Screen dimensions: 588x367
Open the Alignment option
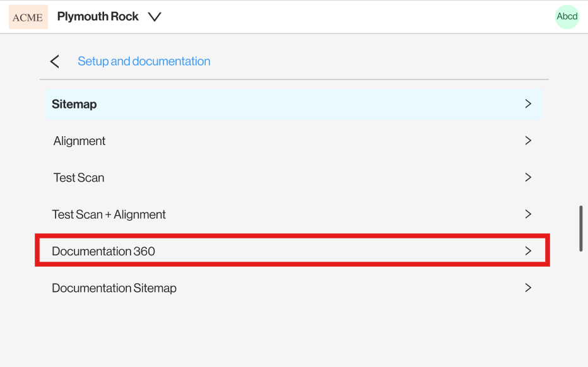coord(295,141)
